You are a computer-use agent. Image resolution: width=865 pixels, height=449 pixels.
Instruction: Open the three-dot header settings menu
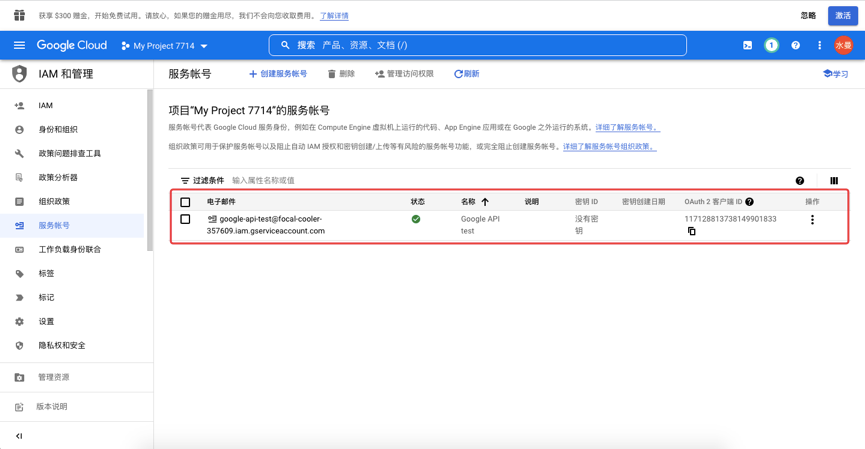pos(819,45)
